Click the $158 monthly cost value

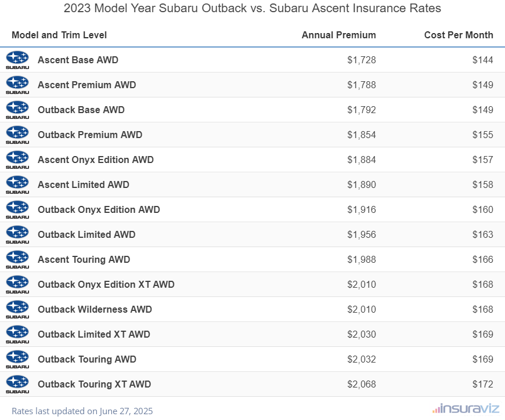(483, 184)
